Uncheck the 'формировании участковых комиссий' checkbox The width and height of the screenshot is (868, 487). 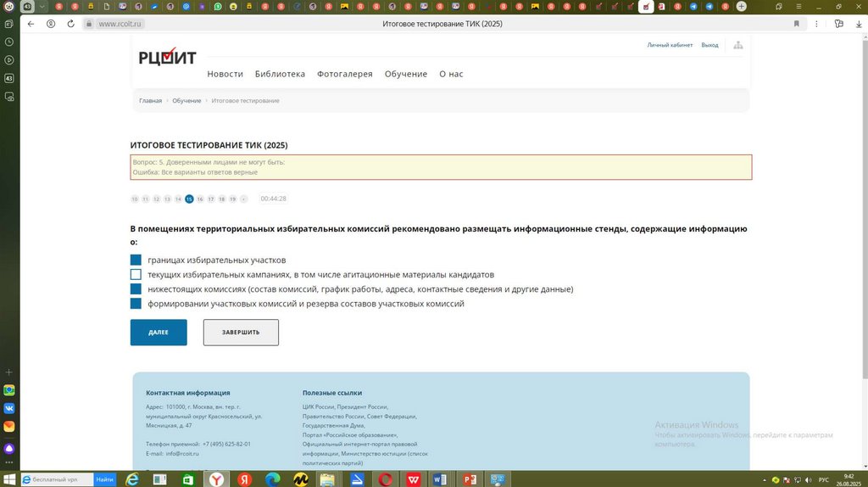(136, 303)
